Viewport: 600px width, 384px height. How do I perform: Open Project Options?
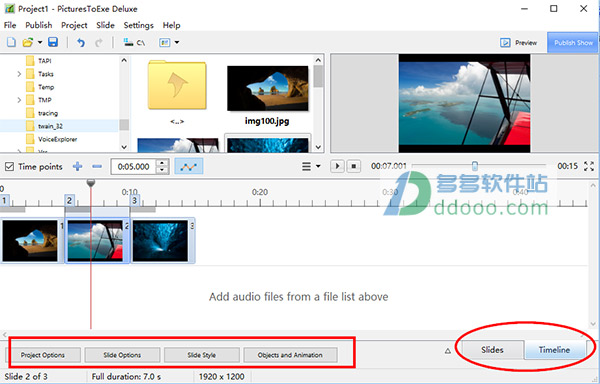click(42, 355)
